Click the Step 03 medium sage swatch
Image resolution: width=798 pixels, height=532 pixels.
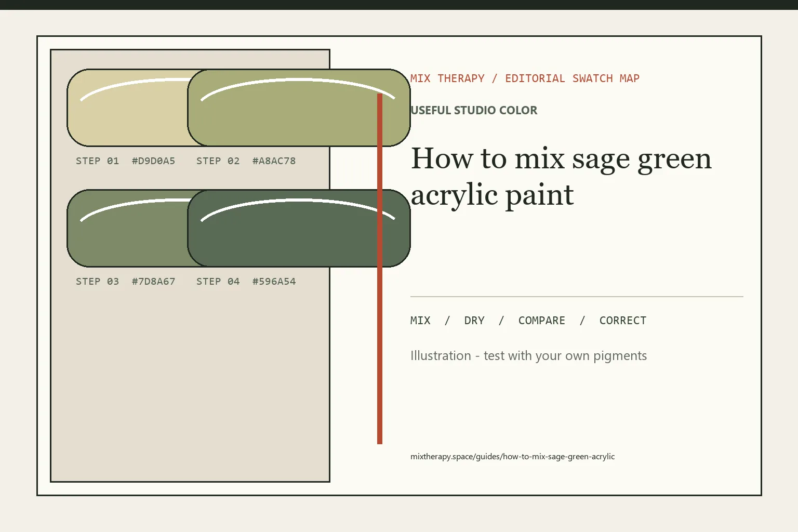[x=127, y=228]
